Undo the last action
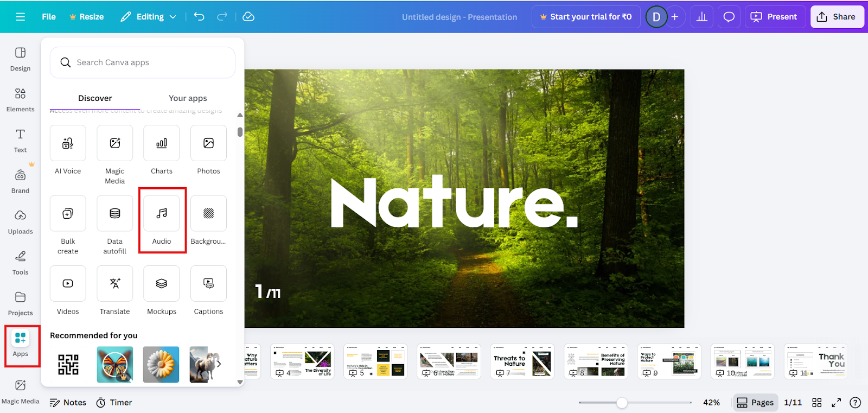The height and width of the screenshot is (413, 868). [x=199, y=17]
